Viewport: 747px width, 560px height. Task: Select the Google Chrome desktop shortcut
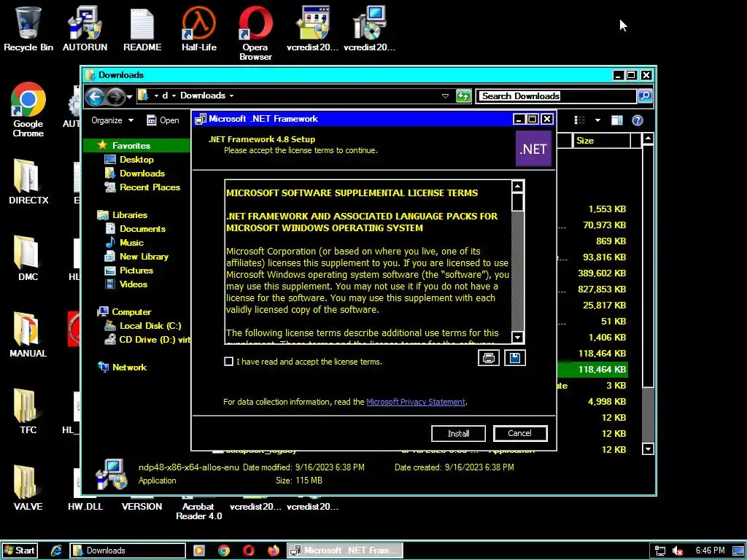coord(28,109)
